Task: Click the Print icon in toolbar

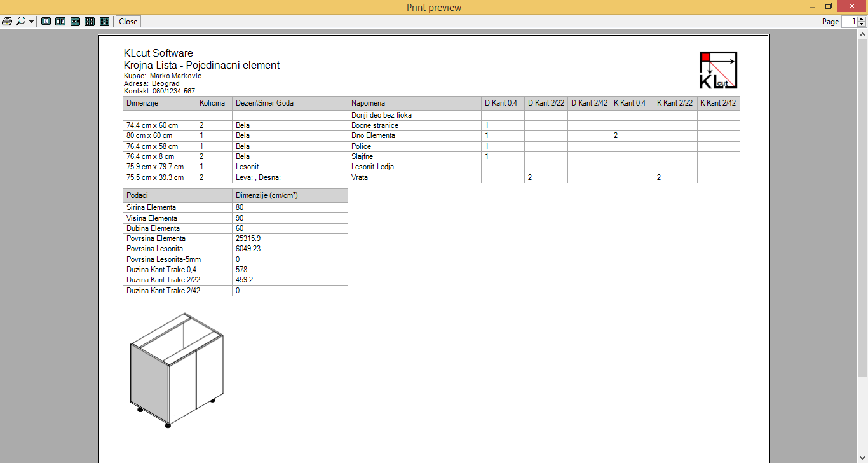Action: coord(7,22)
